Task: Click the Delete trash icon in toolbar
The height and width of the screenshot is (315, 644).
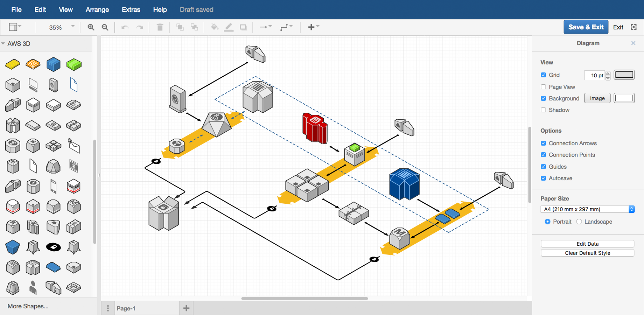Action: pyautogui.click(x=160, y=27)
